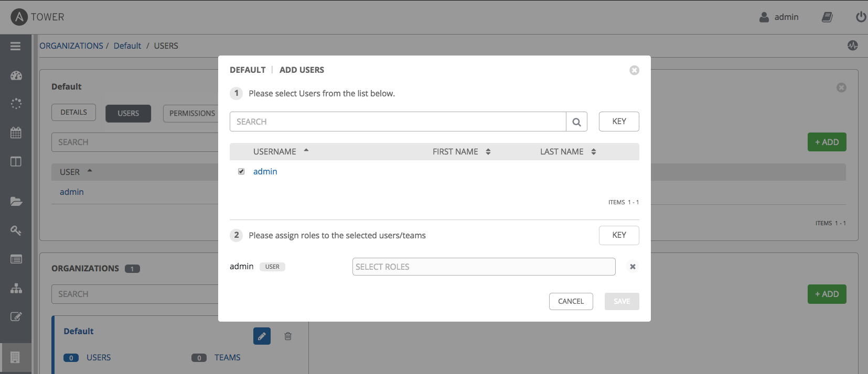Image resolution: width=868 pixels, height=374 pixels.
Task: Click the 0 badge beside Teams
Action: pos(199,358)
